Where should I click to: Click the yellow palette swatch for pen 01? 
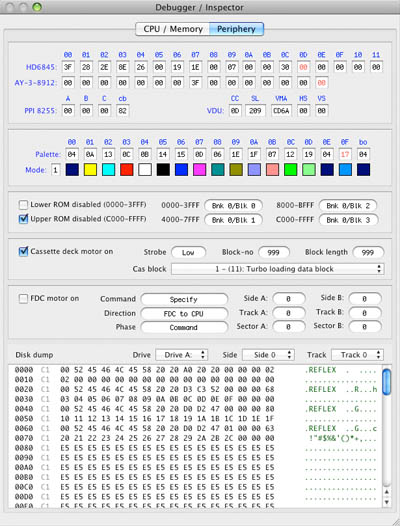[90, 170]
